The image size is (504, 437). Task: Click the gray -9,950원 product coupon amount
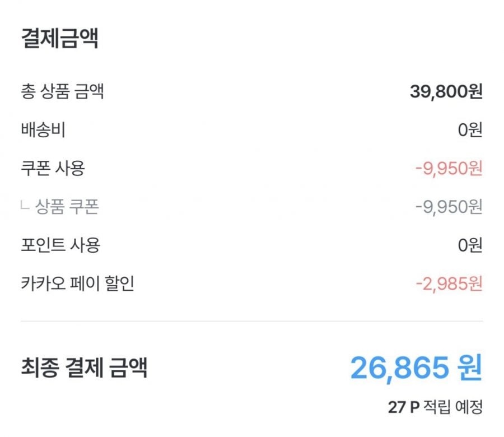[x=449, y=207]
